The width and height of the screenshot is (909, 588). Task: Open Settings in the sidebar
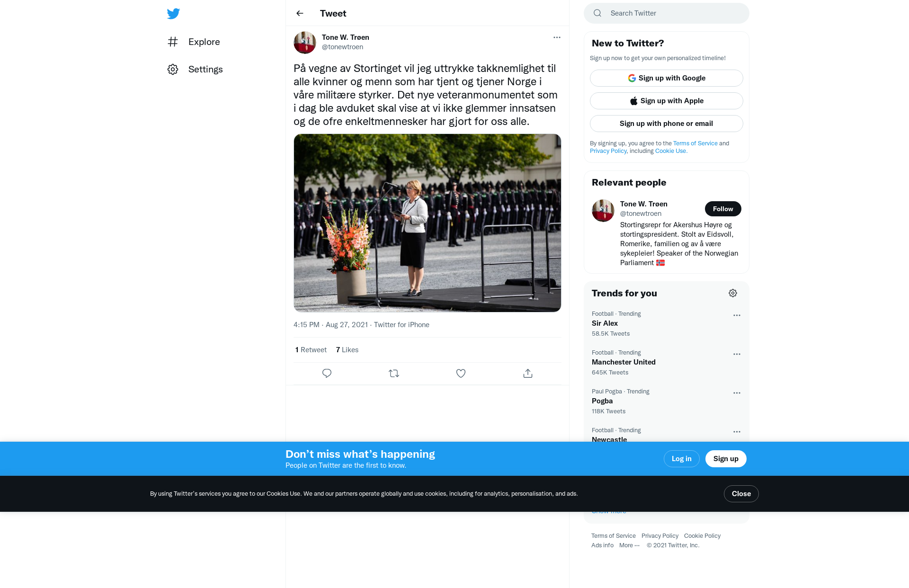pos(195,69)
